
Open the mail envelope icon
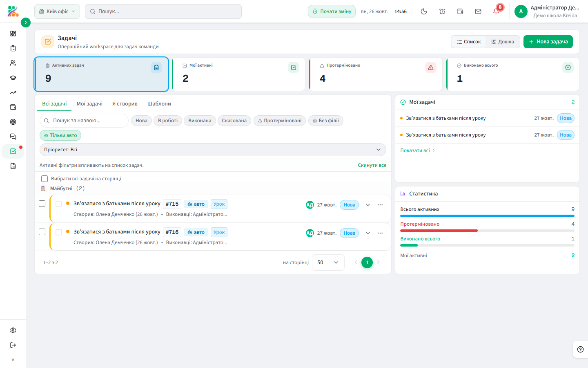coord(478,11)
